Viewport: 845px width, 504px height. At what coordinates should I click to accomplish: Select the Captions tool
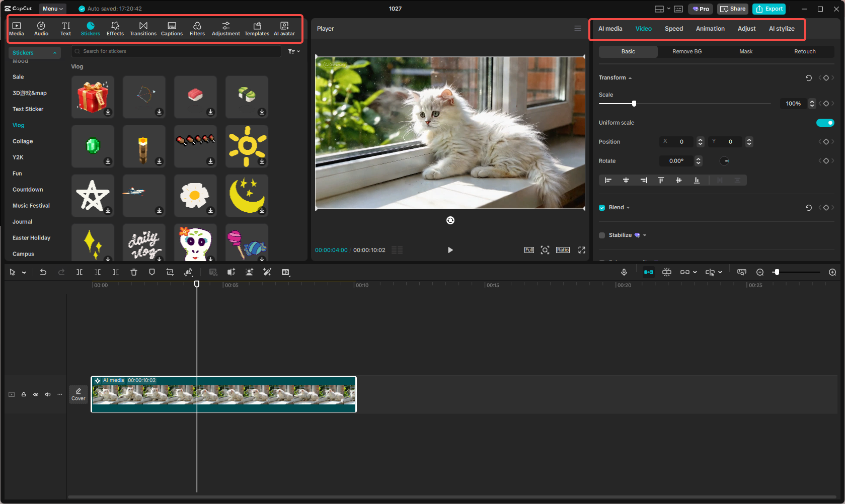pyautogui.click(x=172, y=28)
